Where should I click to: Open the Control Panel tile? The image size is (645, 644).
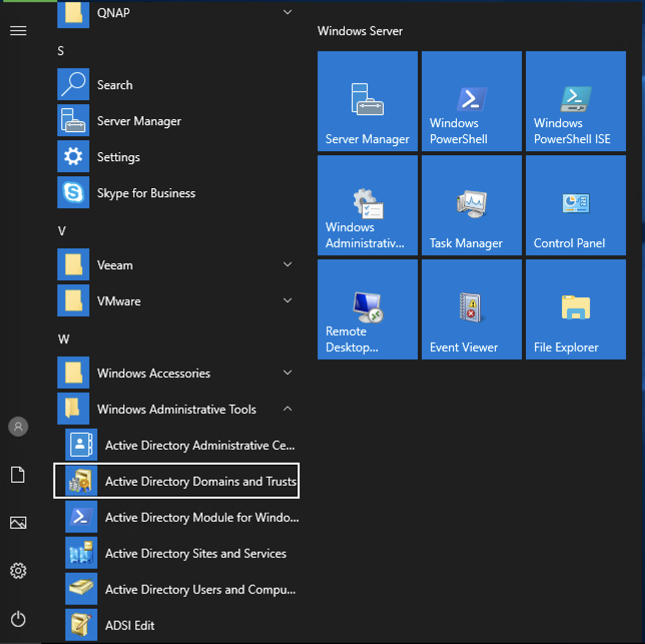[x=576, y=205]
